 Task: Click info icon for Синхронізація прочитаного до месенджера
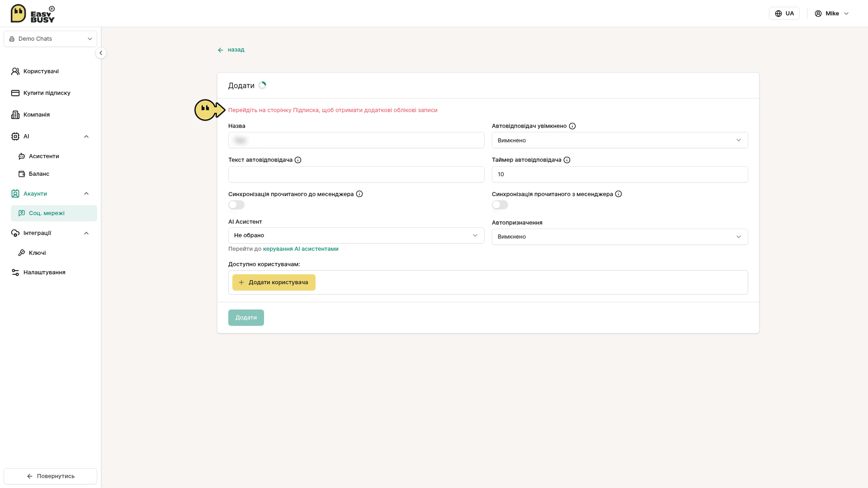pyautogui.click(x=359, y=194)
